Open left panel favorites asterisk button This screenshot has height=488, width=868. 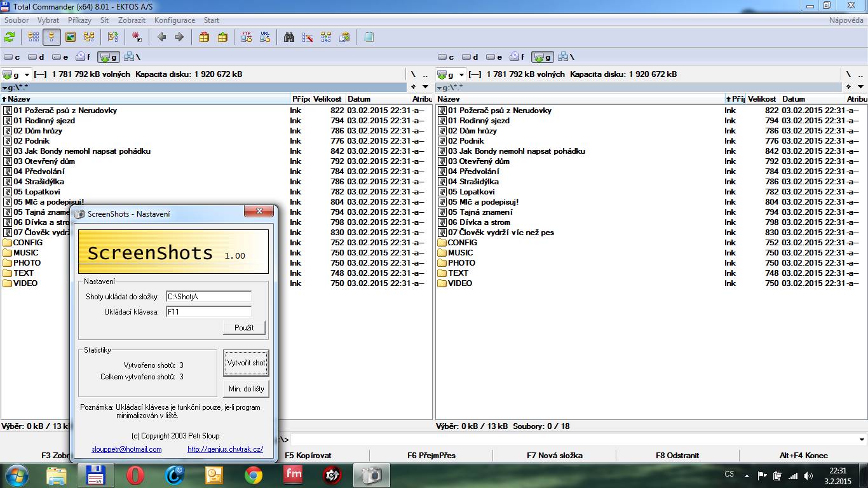click(x=413, y=87)
